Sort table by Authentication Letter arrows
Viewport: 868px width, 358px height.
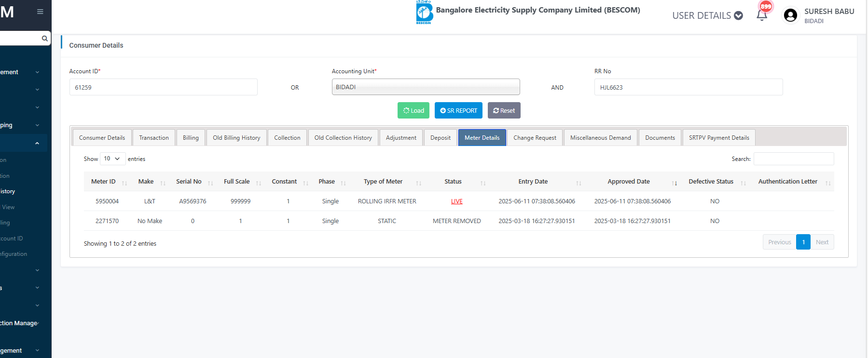coord(828,183)
